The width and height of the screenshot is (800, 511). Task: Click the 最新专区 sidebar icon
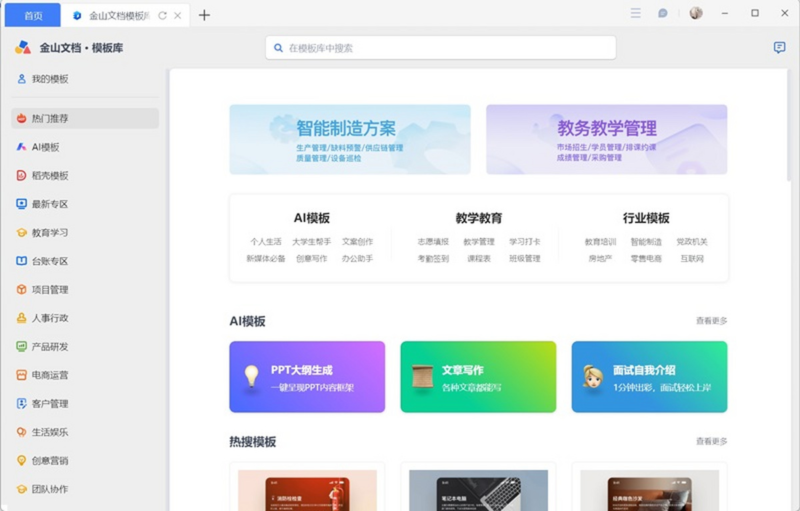pyautogui.click(x=21, y=204)
